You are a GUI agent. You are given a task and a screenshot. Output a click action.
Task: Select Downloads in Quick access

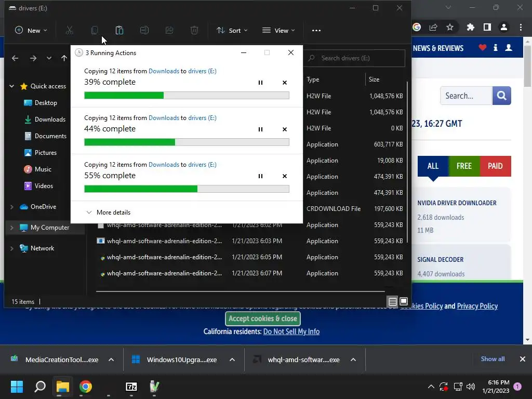coord(45,119)
